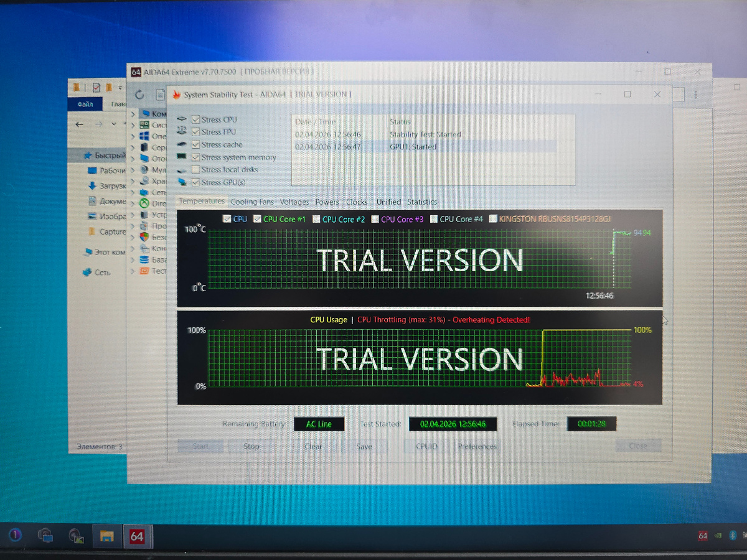Click the flame icon in System Stability Test title
The width and height of the screenshot is (747, 560).
[x=177, y=95]
